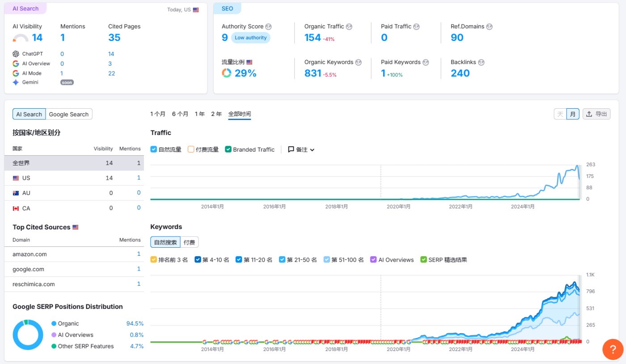Click the 导出 export button

tap(596, 114)
